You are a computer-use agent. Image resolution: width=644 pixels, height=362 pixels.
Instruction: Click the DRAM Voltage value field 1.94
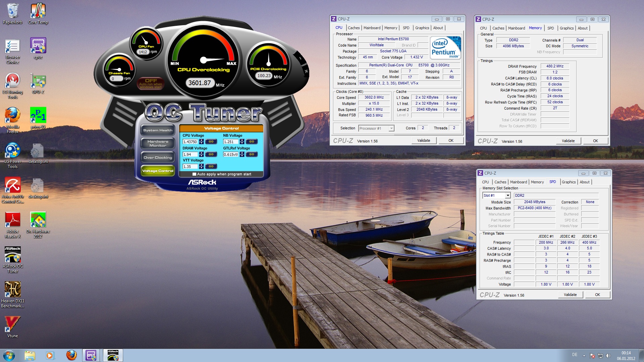pyautogui.click(x=191, y=155)
